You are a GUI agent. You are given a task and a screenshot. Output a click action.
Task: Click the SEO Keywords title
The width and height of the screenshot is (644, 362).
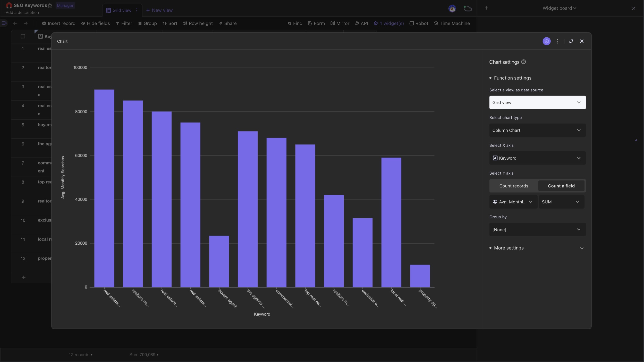[30, 5]
